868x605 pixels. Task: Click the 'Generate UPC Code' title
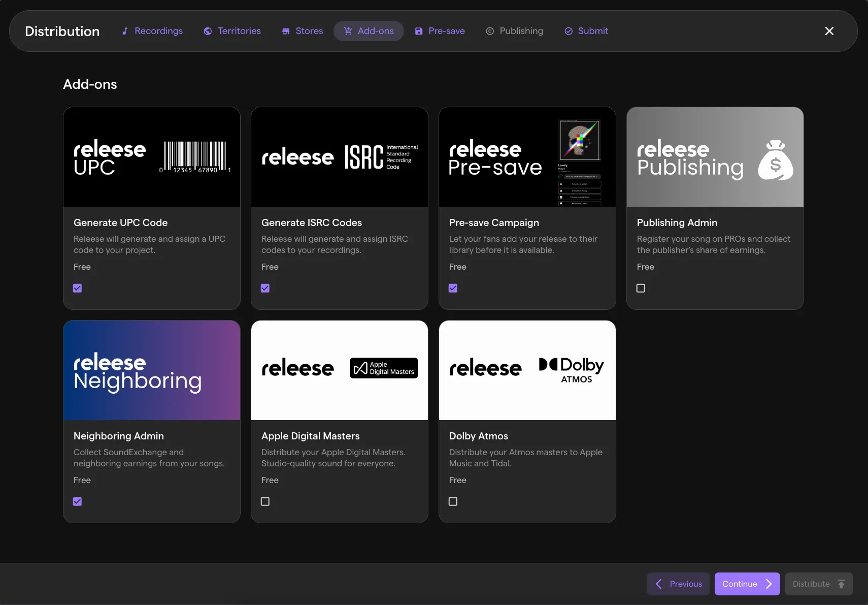[x=120, y=222]
